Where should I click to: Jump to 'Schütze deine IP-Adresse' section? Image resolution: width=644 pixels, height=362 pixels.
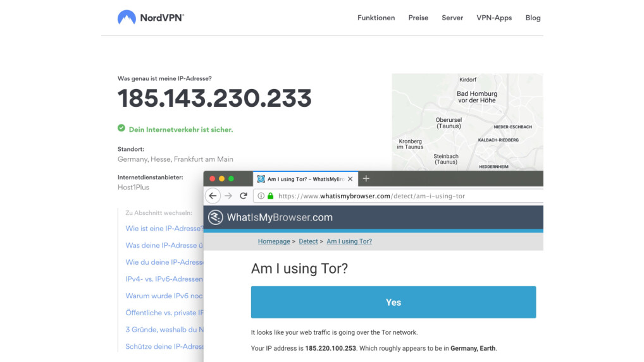coord(164,346)
